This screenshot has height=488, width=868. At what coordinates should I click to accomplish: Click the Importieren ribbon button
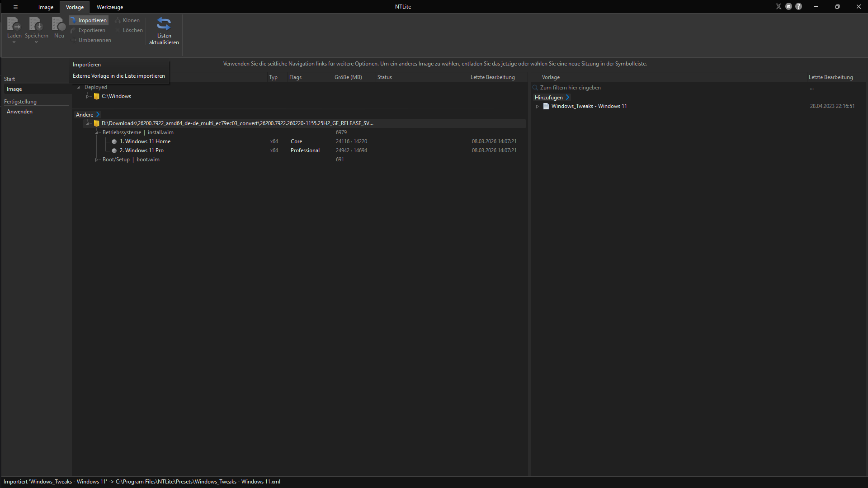tap(89, 20)
